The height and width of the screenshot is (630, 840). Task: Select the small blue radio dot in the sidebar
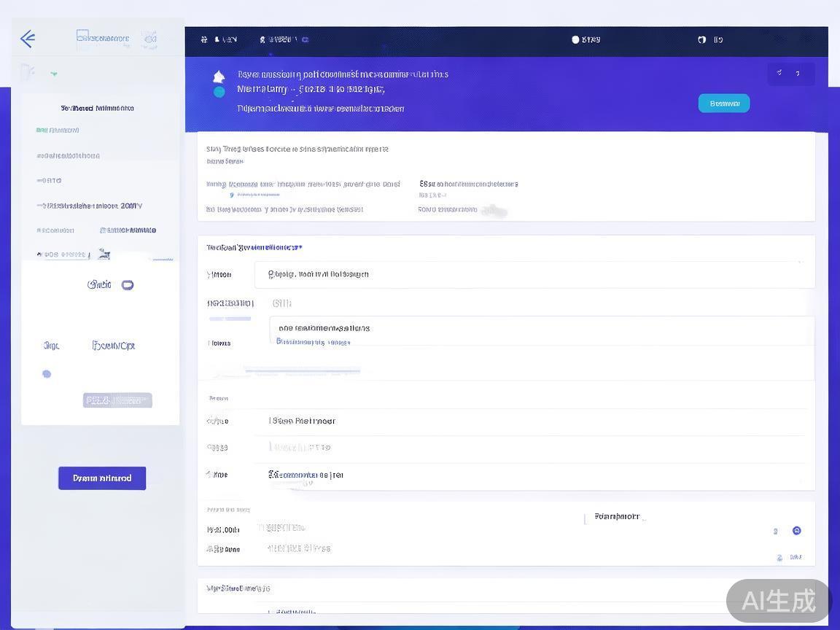click(47, 374)
